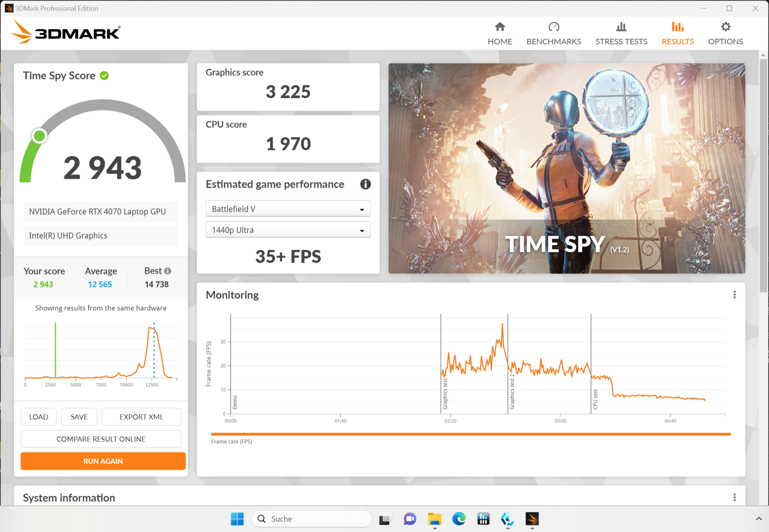Select the RESULTS tab
The width and height of the screenshot is (769, 532).
[x=677, y=34]
